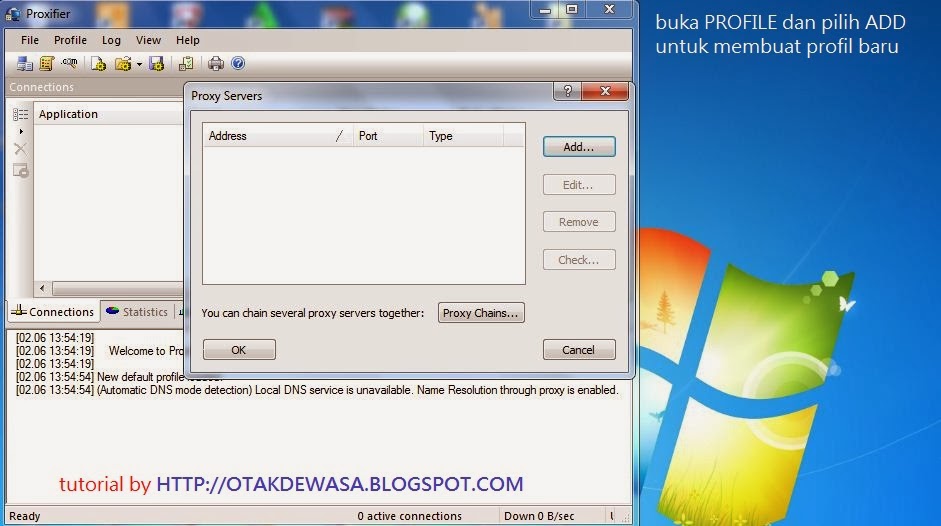Switch to the Statistics tab

pos(137,312)
